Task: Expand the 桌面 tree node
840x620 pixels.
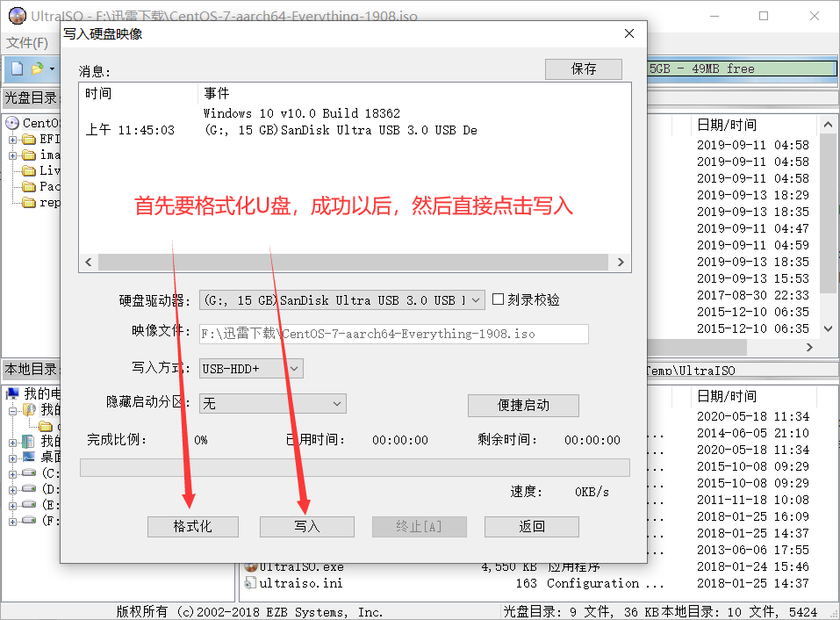Action: [x=13, y=458]
